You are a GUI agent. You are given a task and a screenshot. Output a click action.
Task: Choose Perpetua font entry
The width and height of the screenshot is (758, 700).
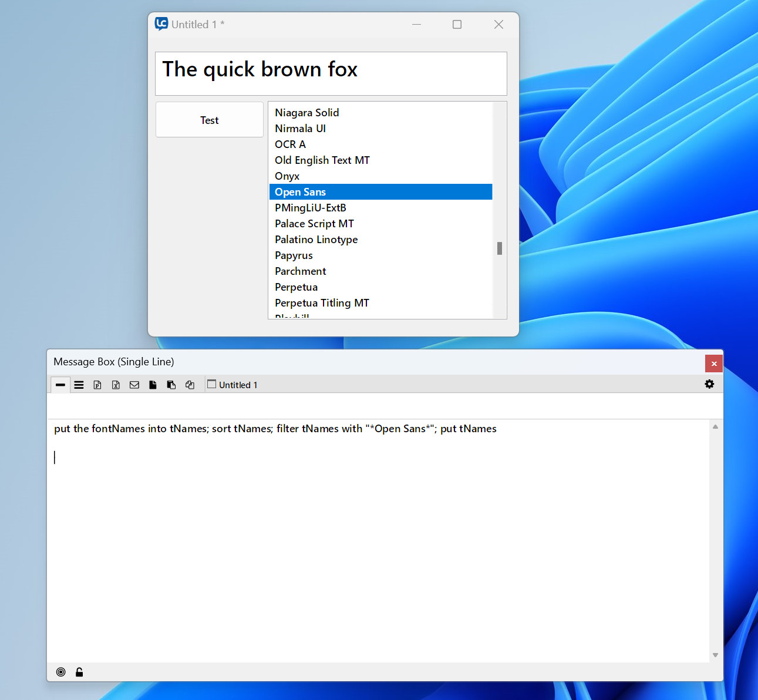380,287
